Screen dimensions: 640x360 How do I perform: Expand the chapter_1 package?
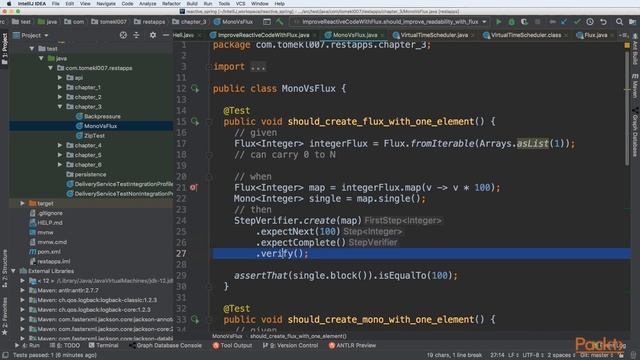(60, 87)
